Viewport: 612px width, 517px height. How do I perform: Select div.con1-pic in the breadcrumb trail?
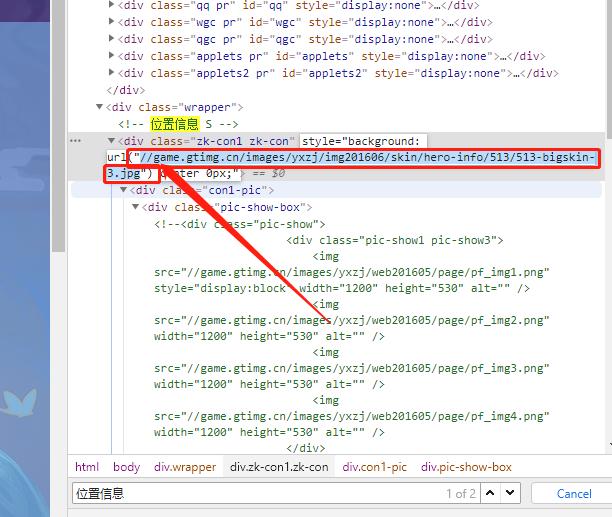(x=375, y=467)
